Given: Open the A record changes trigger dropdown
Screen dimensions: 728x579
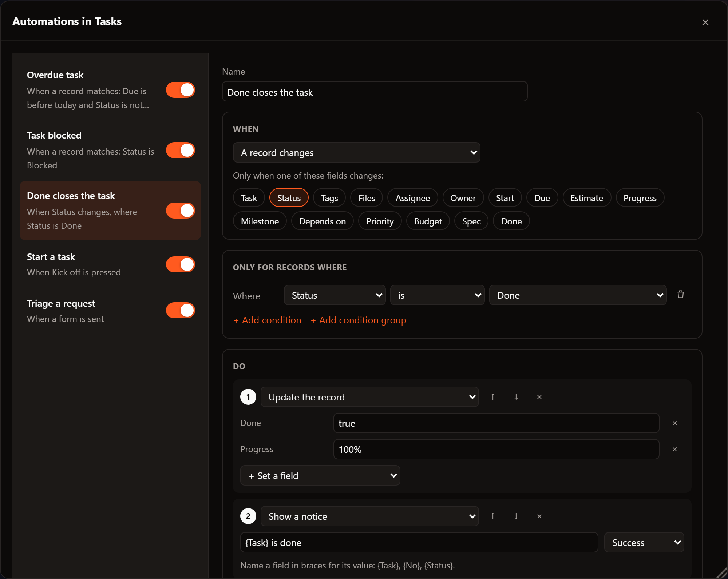Looking at the screenshot, I should pyautogui.click(x=356, y=152).
